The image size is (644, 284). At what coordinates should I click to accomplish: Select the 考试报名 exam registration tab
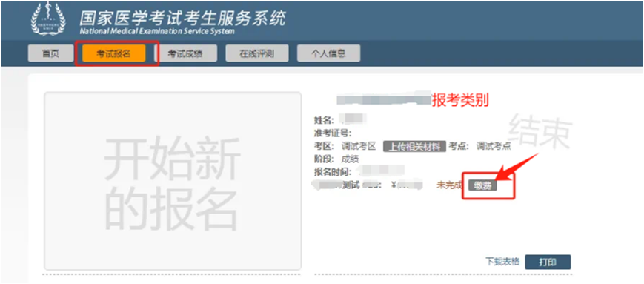114,53
